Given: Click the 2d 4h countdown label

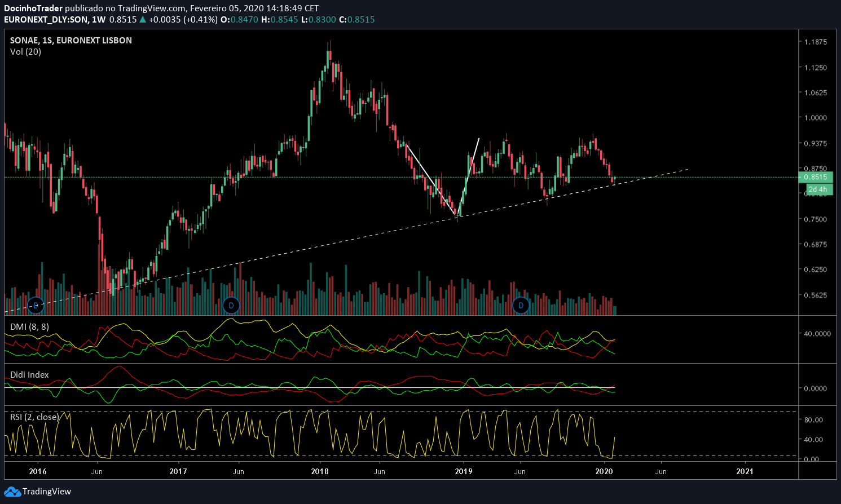Looking at the screenshot, I should tap(818, 189).
